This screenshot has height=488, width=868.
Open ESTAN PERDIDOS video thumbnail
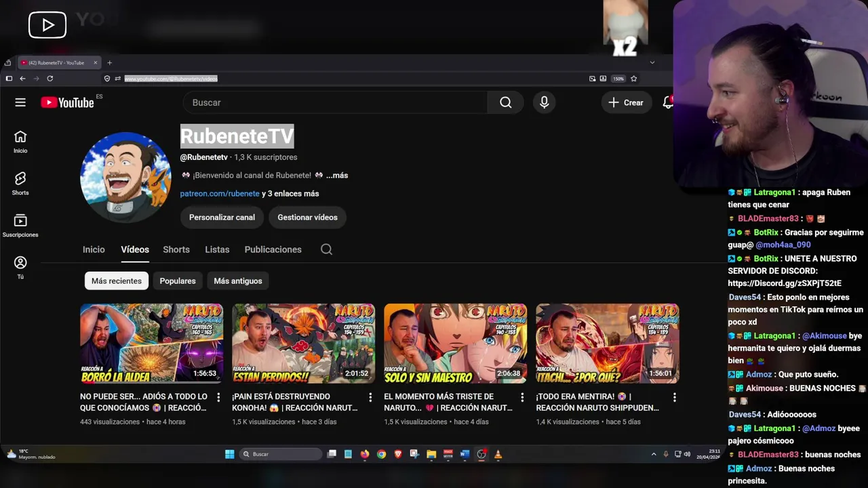[303, 344]
